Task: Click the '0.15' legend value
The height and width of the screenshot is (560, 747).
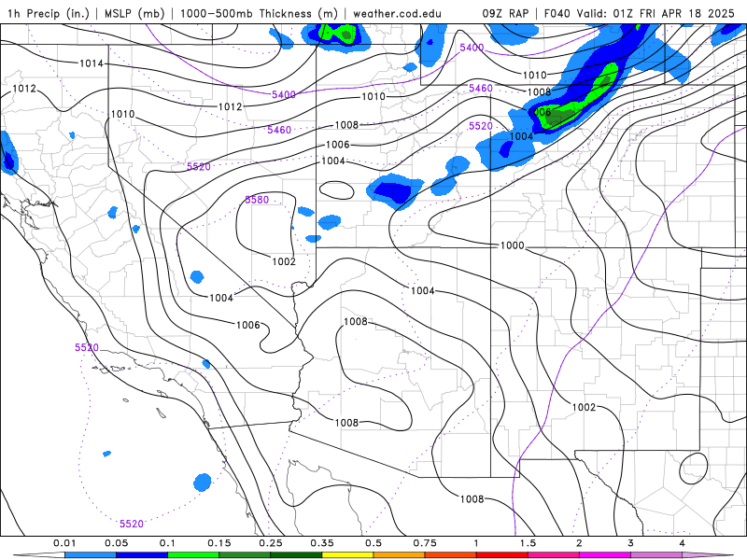Action: pos(219,543)
